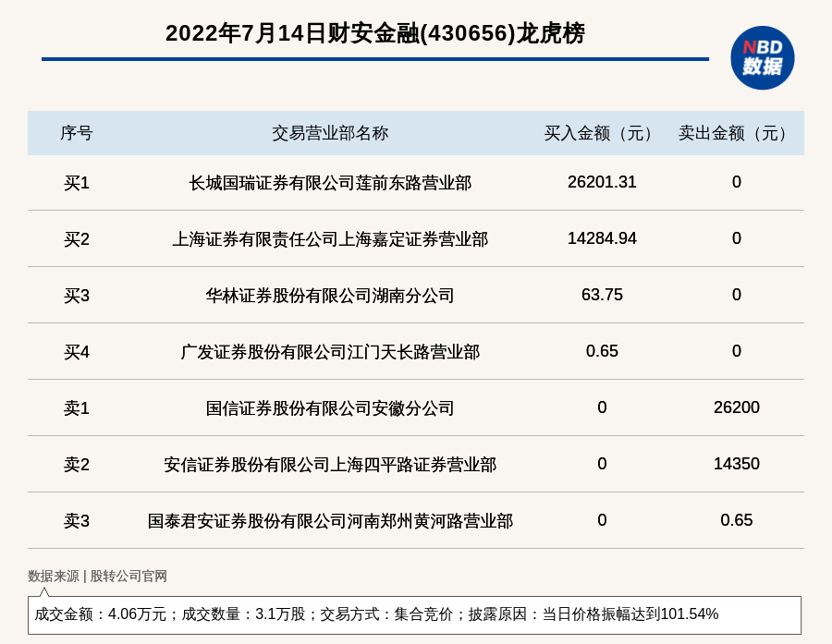Screen dimensions: 832x644
Task: Click the 交易方式：集合竞价 text
Action: tap(386, 614)
